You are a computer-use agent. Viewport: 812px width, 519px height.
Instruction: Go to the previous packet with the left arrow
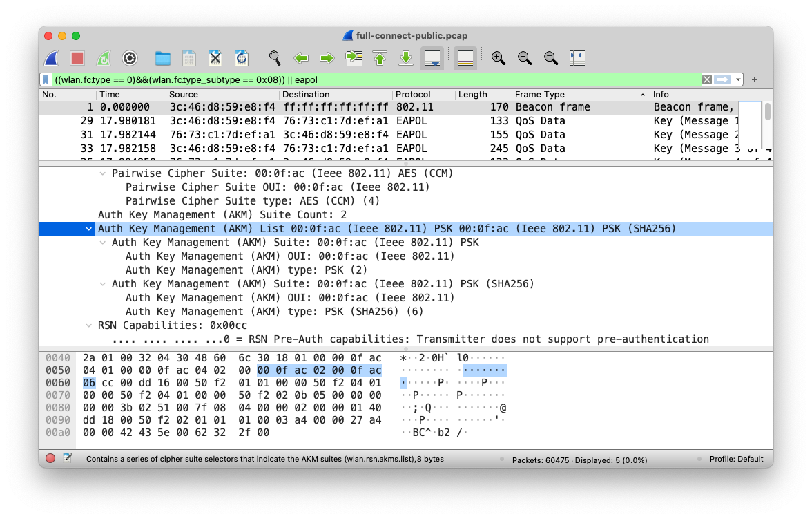pyautogui.click(x=301, y=58)
